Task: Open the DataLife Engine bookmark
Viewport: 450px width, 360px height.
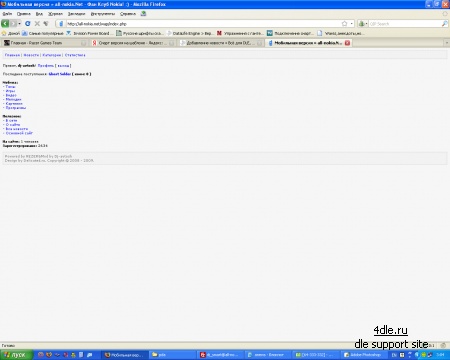Action: [x=190, y=33]
